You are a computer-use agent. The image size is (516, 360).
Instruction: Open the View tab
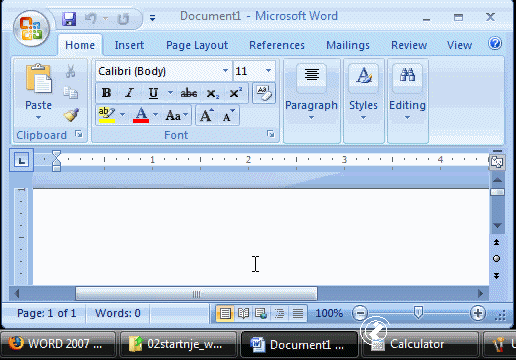coord(459,45)
